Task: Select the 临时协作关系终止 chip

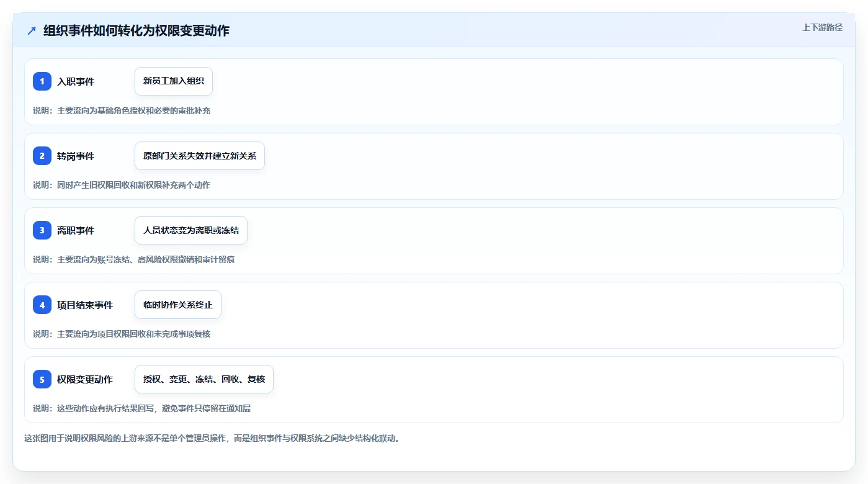Action: 178,305
